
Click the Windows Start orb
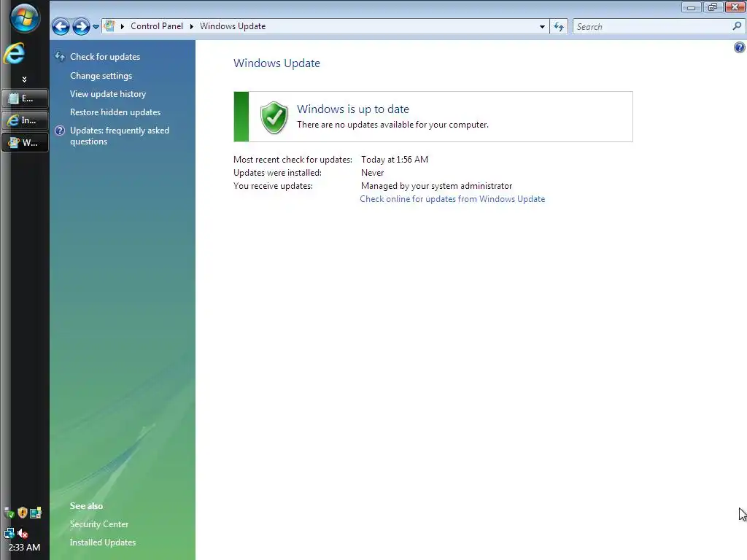[24, 18]
